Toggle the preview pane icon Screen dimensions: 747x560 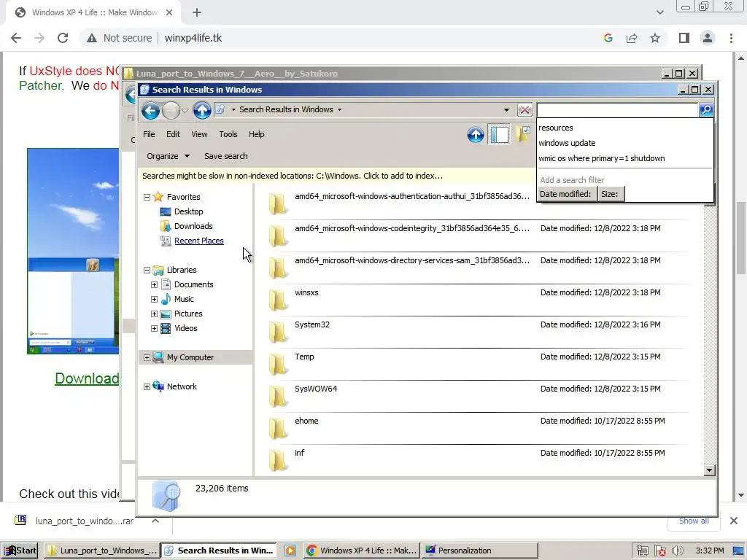click(499, 135)
